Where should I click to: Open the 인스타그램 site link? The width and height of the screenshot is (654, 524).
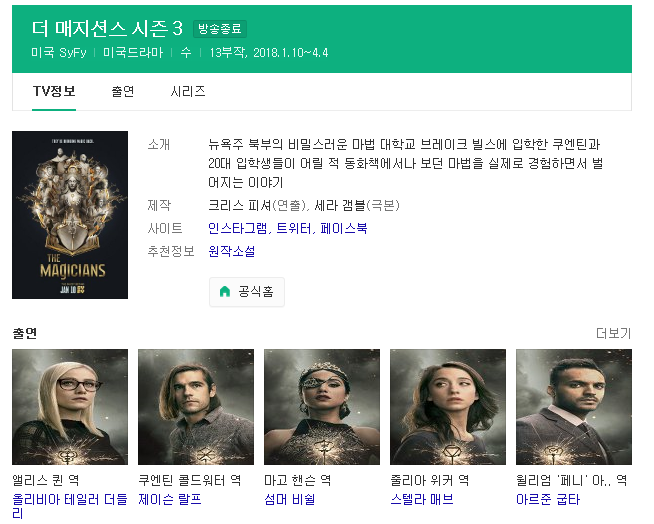pos(238,228)
